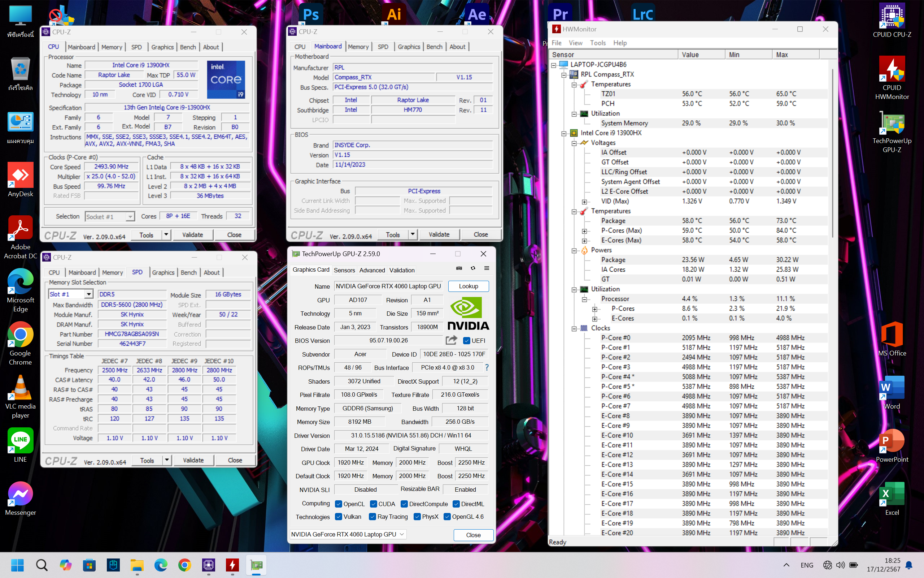Toggle Ray Tracing checkbox
Image resolution: width=924 pixels, height=578 pixels.
pyautogui.click(x=372, y=517)
